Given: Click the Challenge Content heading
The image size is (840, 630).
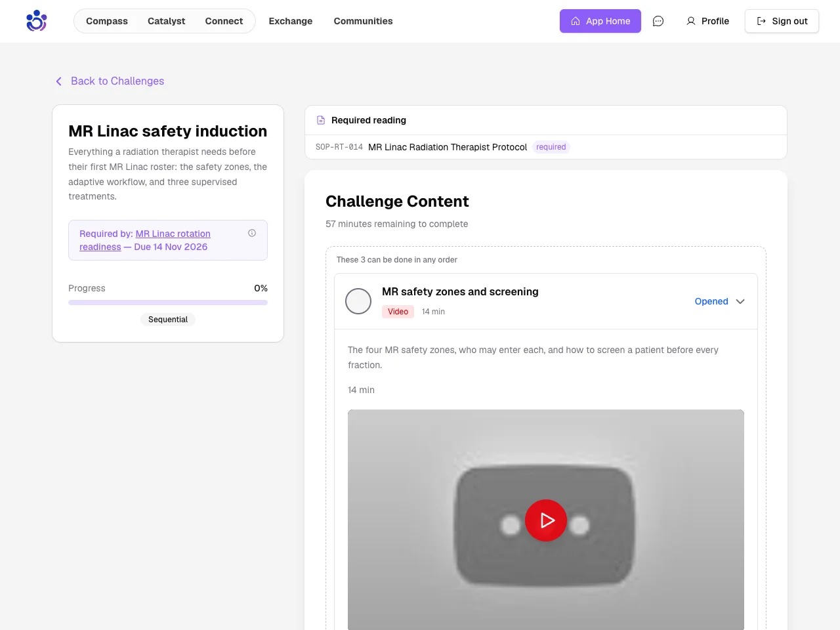Looking at the screenshot, I should point(397,201).
